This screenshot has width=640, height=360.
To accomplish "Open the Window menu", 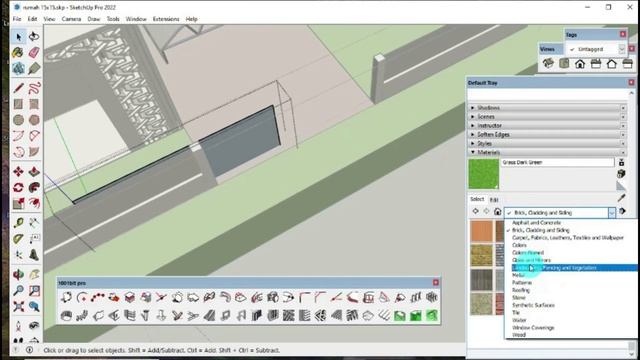I will pyautogui.click(x=136, y=19).
